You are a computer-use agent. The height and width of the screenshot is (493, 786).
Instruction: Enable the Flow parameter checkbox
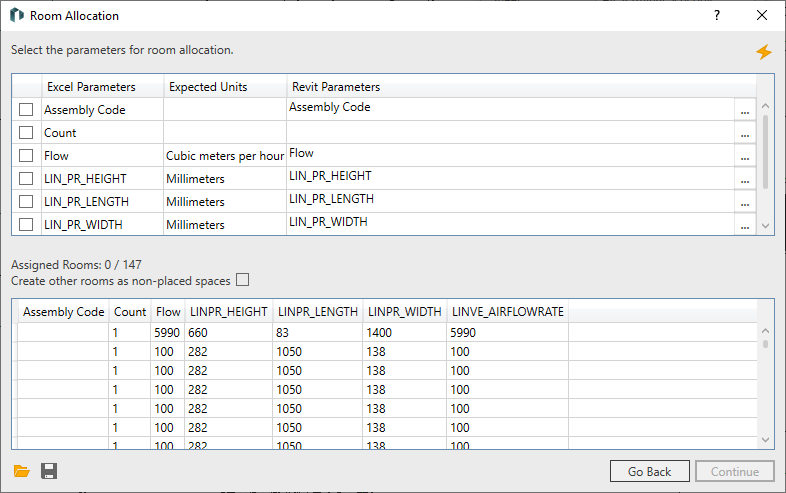pos(26,155)
